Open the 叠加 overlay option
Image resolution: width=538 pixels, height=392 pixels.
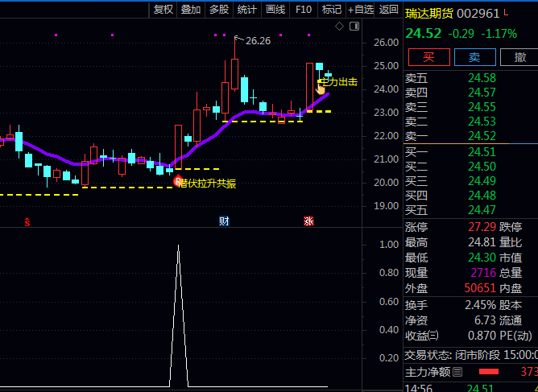point(191,10)
